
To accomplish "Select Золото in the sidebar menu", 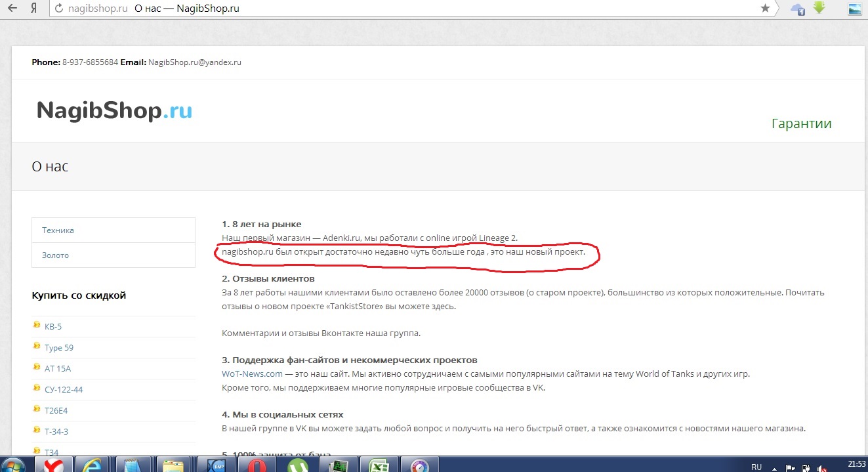I will point(114,255).
